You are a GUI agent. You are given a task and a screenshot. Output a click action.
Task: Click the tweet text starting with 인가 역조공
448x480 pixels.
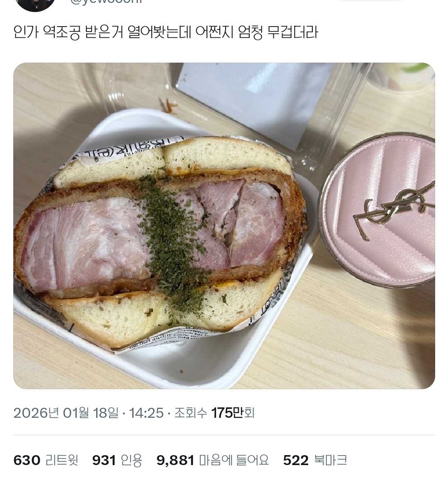coord(166,32)
